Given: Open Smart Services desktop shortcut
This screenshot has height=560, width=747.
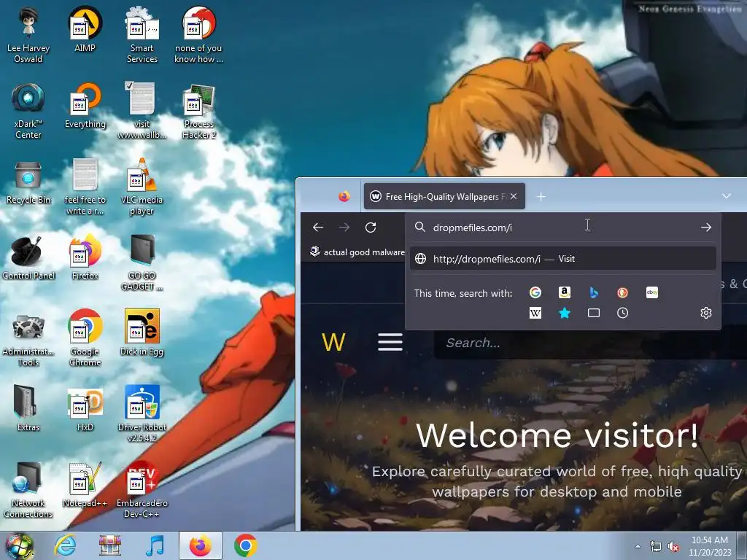Looking at the screenshot, I should [142, 34].
